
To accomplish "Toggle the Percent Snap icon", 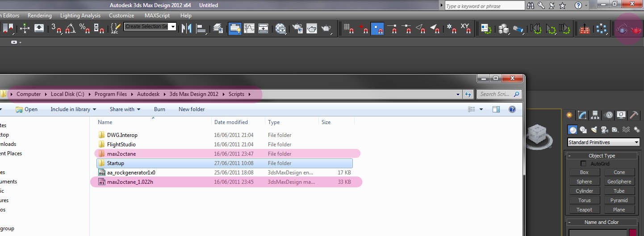I will pyautogui.click(x=84, y=28).
